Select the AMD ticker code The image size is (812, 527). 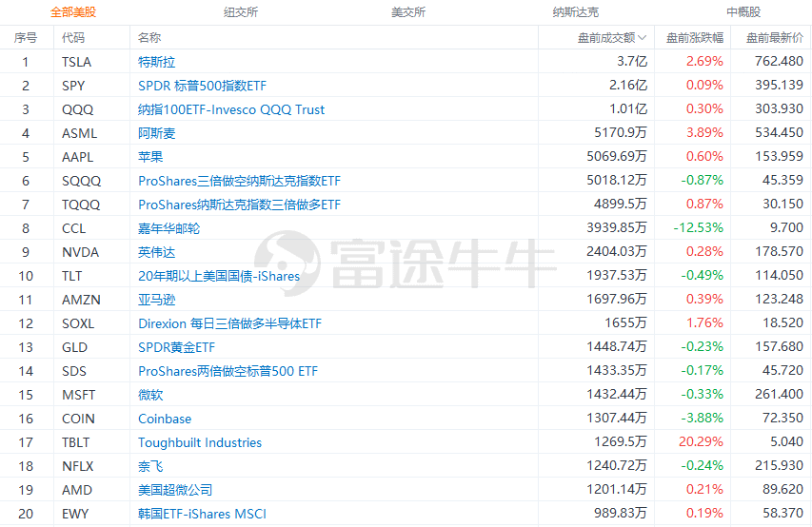point(77,490)
